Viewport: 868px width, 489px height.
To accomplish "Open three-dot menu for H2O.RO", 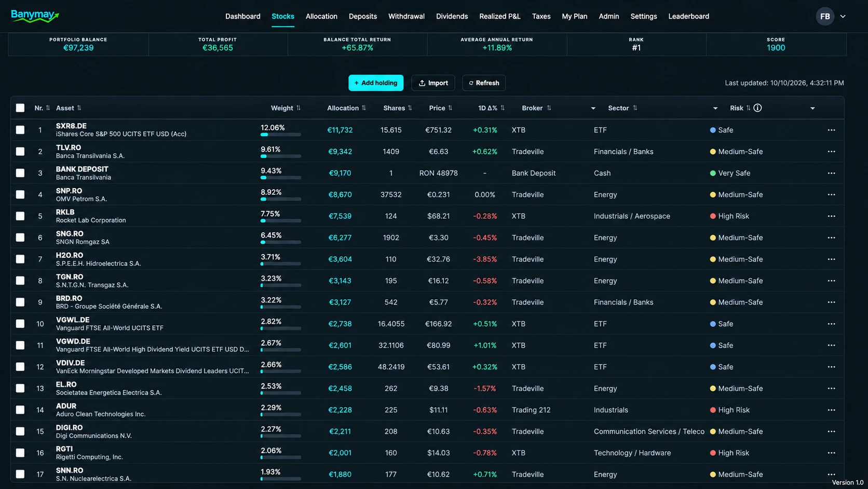I will (831, 259).
